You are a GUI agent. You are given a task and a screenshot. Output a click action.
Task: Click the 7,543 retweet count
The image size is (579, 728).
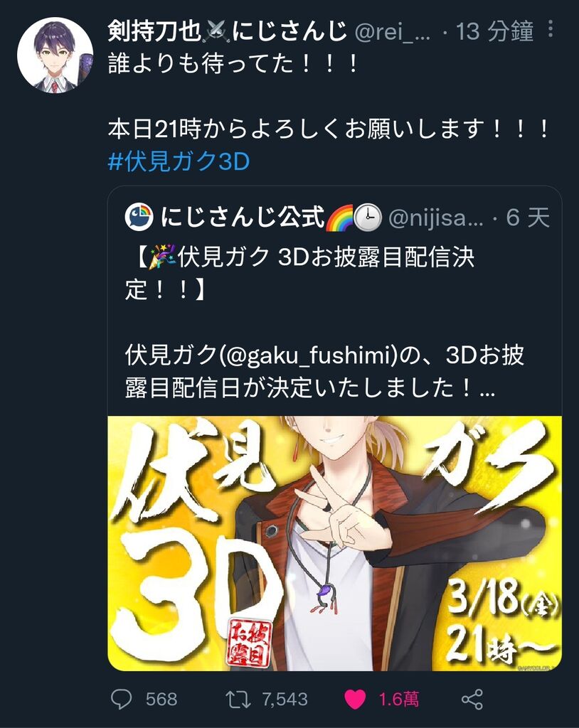pos(285,700)
